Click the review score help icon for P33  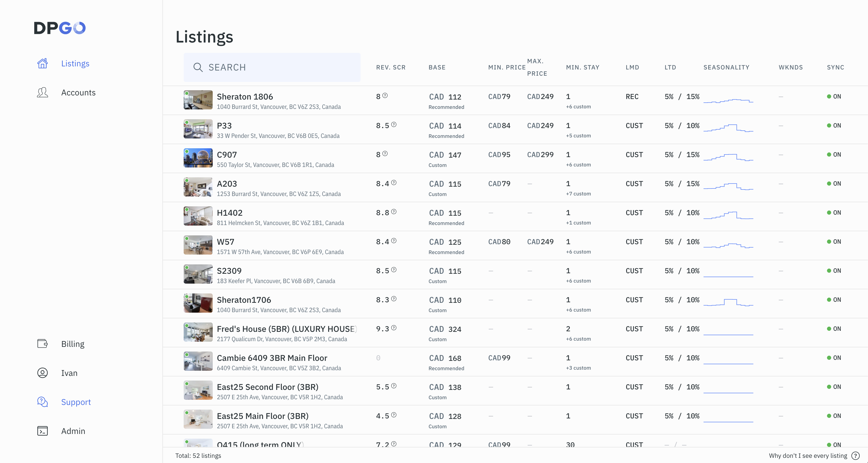coord(394,125)
